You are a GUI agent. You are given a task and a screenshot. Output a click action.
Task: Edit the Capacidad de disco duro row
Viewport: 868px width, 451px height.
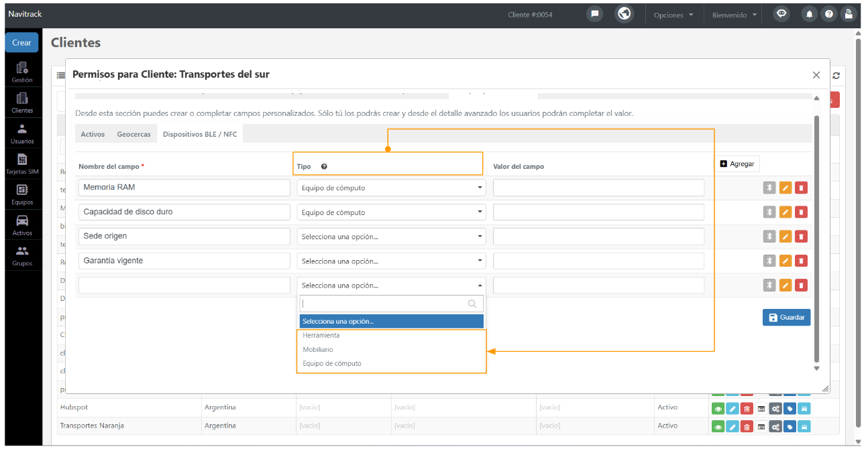(785, 212)
